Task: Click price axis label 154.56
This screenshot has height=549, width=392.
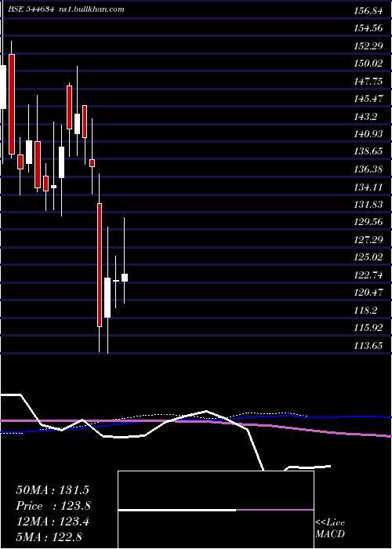Action: 368,28
